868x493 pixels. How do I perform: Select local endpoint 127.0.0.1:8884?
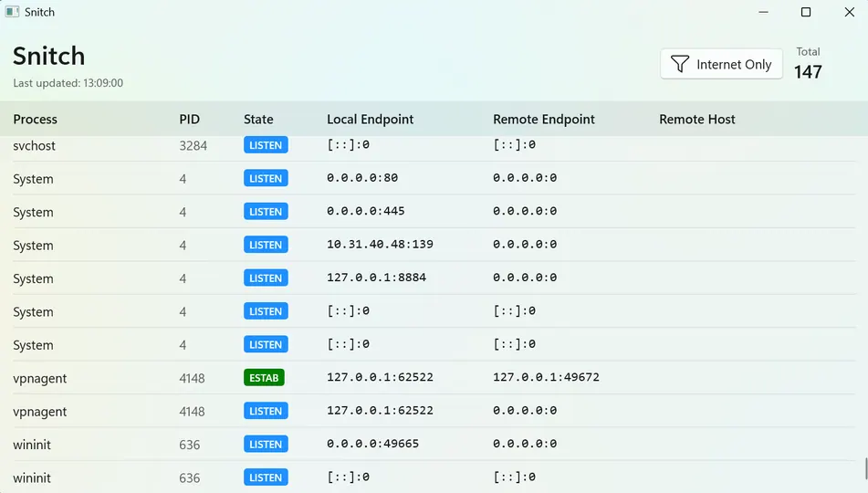coord(376,278)
